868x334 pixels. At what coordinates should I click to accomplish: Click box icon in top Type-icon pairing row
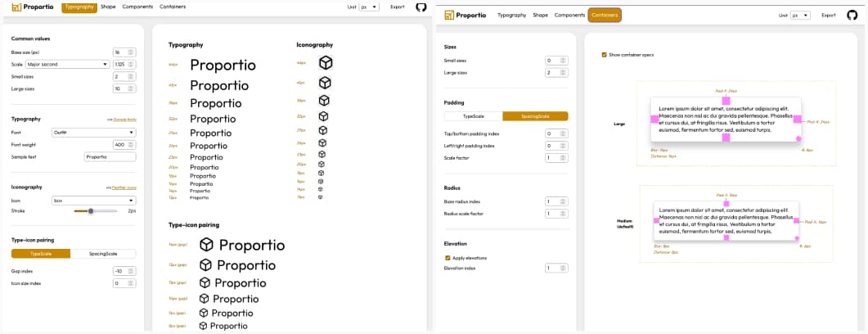coord(207,245)
